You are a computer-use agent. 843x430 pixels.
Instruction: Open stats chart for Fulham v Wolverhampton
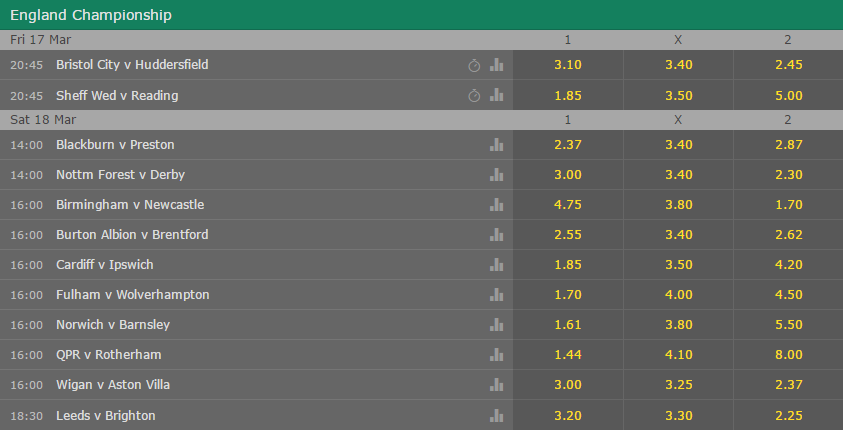(x=497, y=295)
